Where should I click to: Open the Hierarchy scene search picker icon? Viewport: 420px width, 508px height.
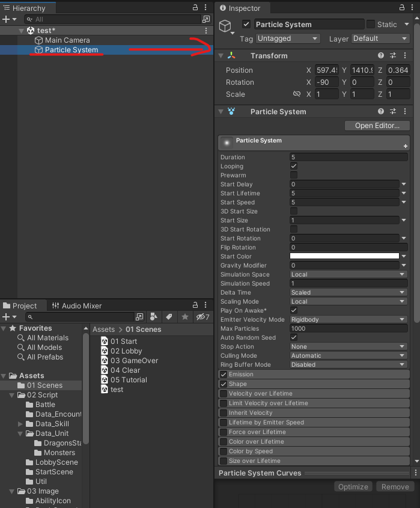[x=206, y=19]
